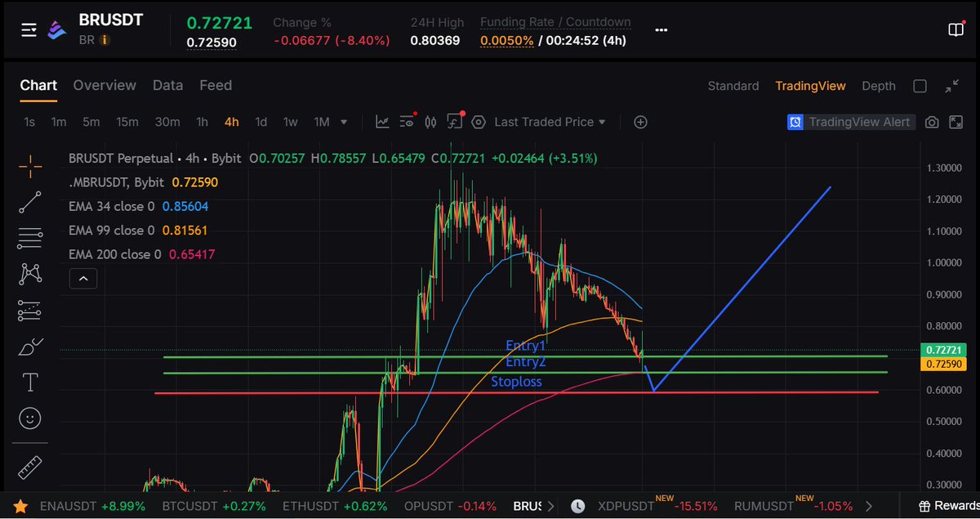Advance the ticker with the arrow after RUMUSDT
This screenshot has width=980, height=519.
click(x=868, y=506)
